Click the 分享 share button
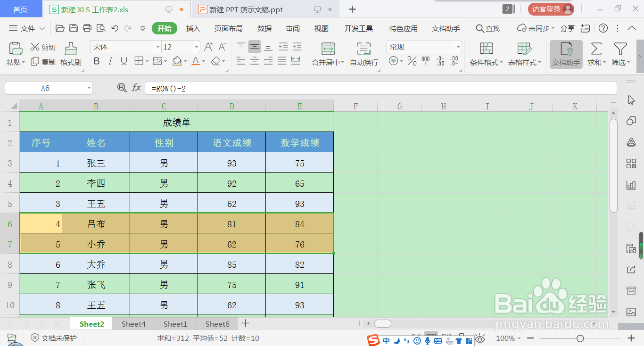The height and width of the screenshot is (346, 644). [x=568, y=28]
